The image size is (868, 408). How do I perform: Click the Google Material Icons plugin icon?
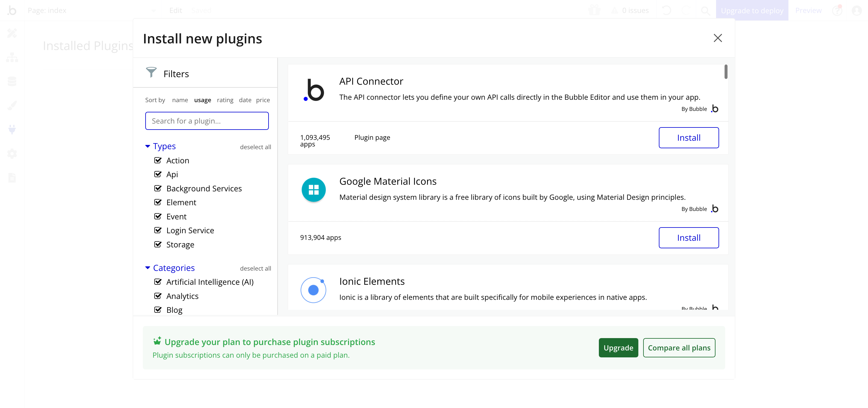pos(313,190)
